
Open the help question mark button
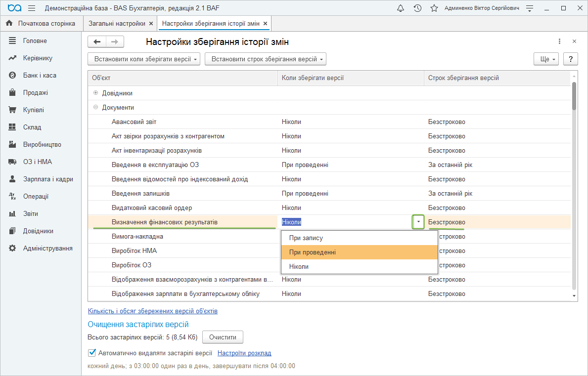(571, 59)
